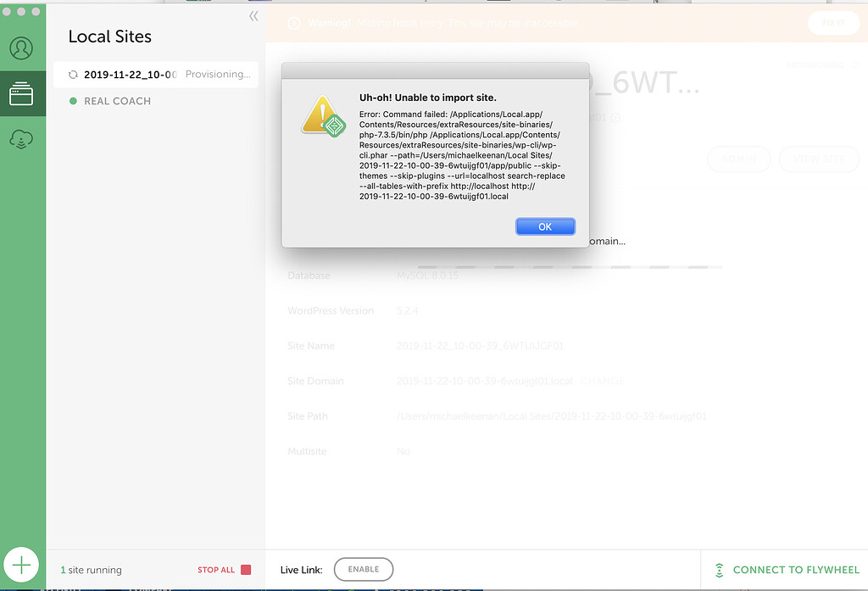
Task: Open the user account icon in sidebar
Action: (x=21, y=48)
